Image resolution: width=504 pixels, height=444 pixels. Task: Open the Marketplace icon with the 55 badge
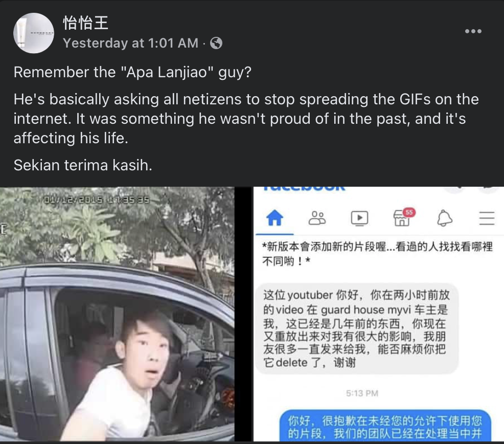(x=402, y=218)
